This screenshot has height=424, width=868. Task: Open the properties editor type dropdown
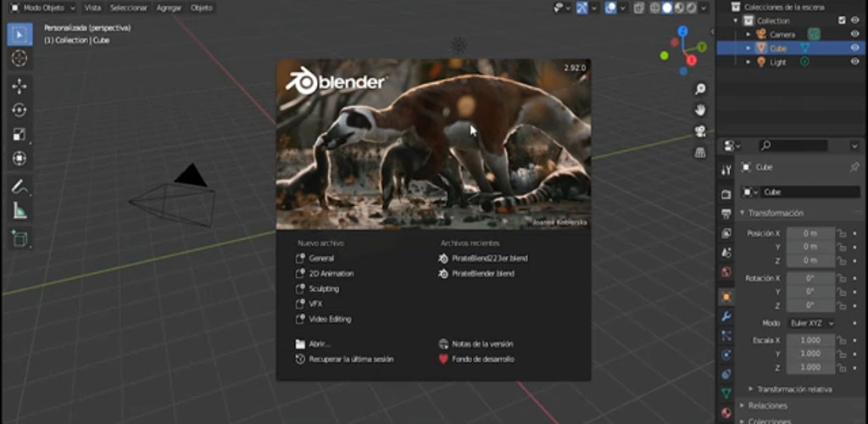[733, 146]
